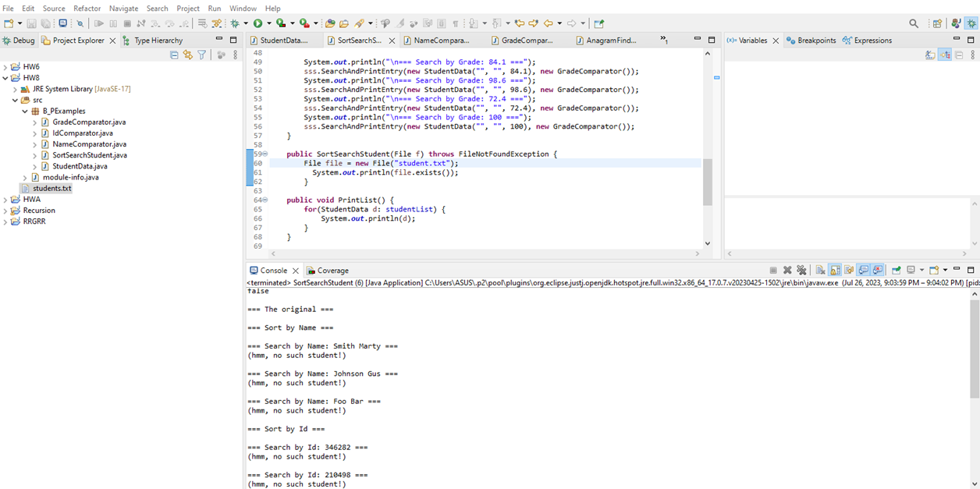Screen dimensions: 980x489
Task: Switch to the Type Hierarchy tab
Action: coord(152,41)
